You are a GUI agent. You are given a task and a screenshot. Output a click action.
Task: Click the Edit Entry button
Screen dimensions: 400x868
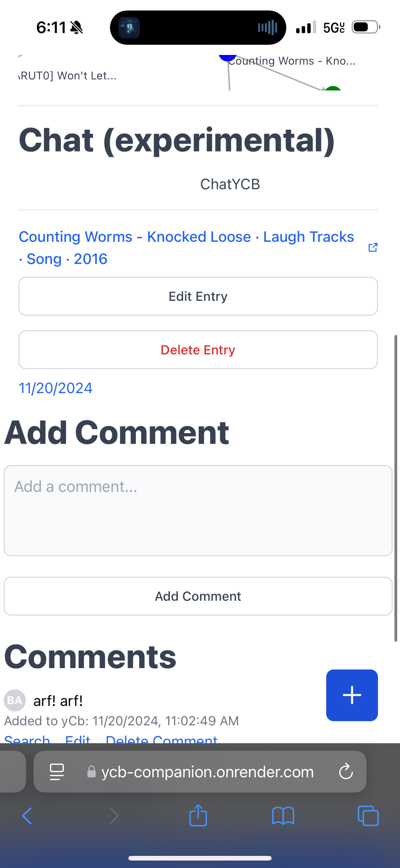point(198,296)
